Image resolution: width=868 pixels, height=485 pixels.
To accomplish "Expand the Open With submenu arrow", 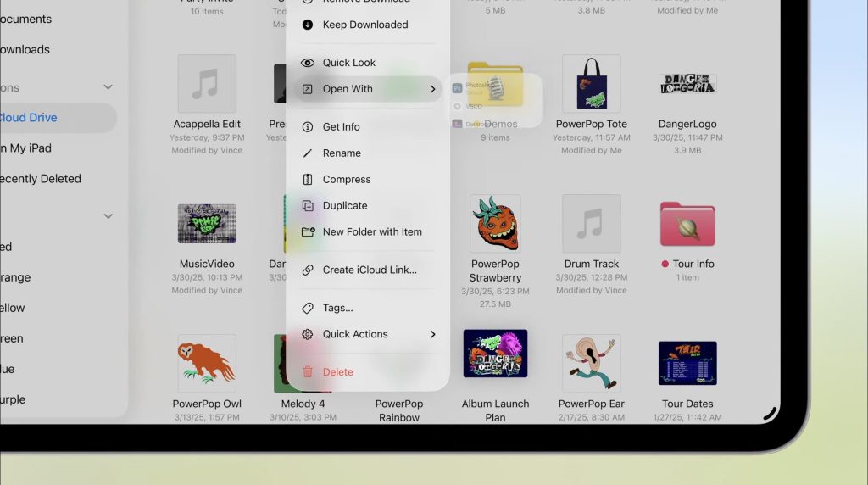I will pos(432,89).
